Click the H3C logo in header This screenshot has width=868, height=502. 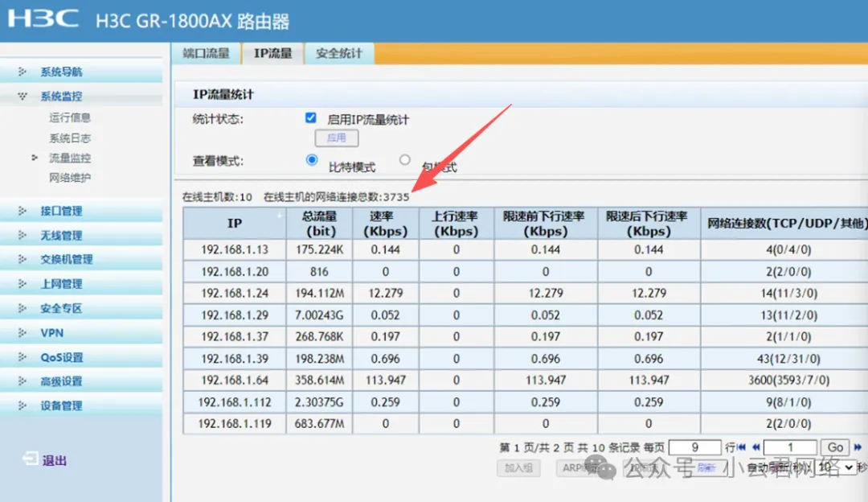(44, 19)
